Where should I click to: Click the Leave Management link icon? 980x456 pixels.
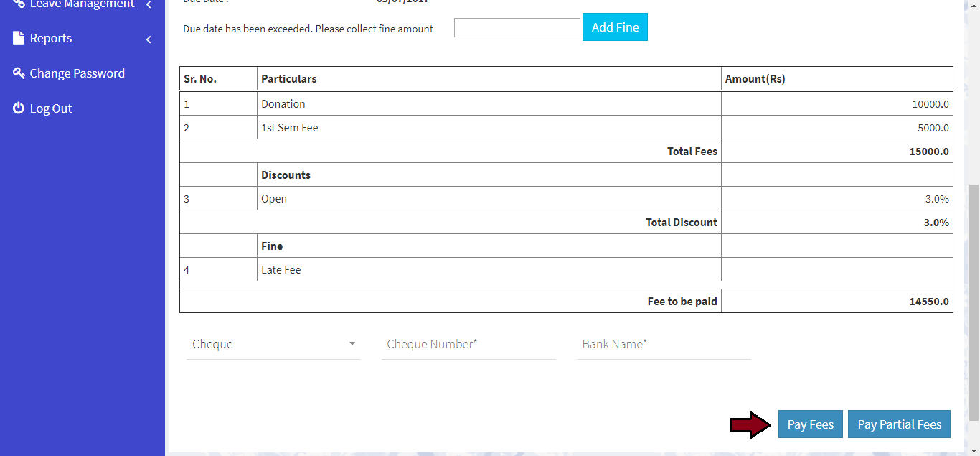[x=19, y=4]
